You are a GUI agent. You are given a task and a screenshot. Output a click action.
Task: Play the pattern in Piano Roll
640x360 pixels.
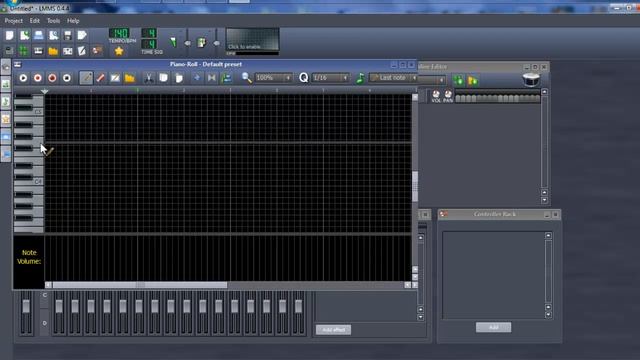(23, 78)
